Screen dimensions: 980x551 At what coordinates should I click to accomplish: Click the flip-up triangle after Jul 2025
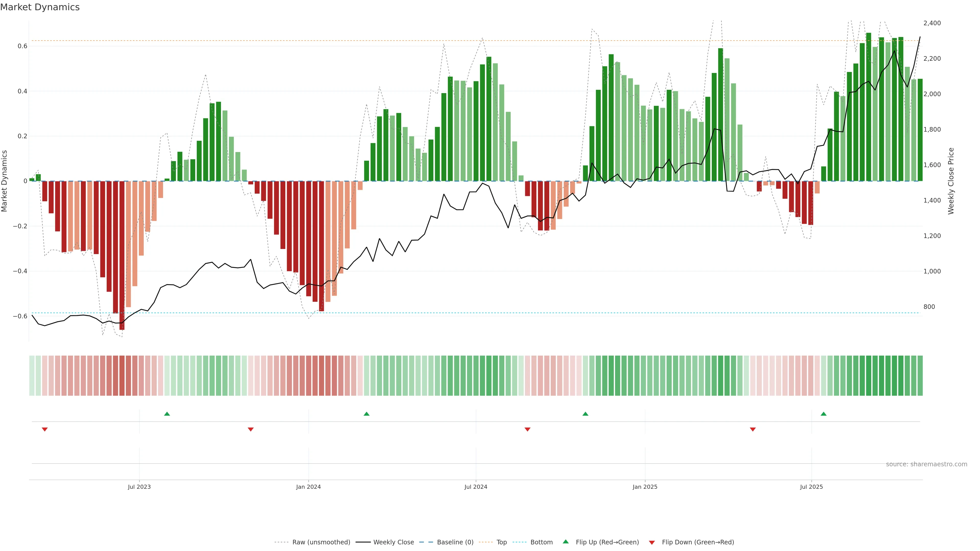tap(824, 414)
